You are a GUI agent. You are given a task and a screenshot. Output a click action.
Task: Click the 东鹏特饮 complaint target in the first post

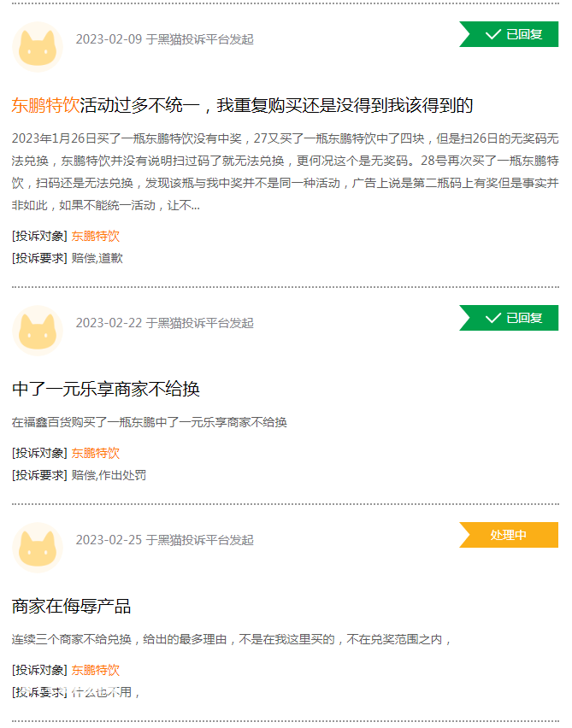[x=95, y=236]
